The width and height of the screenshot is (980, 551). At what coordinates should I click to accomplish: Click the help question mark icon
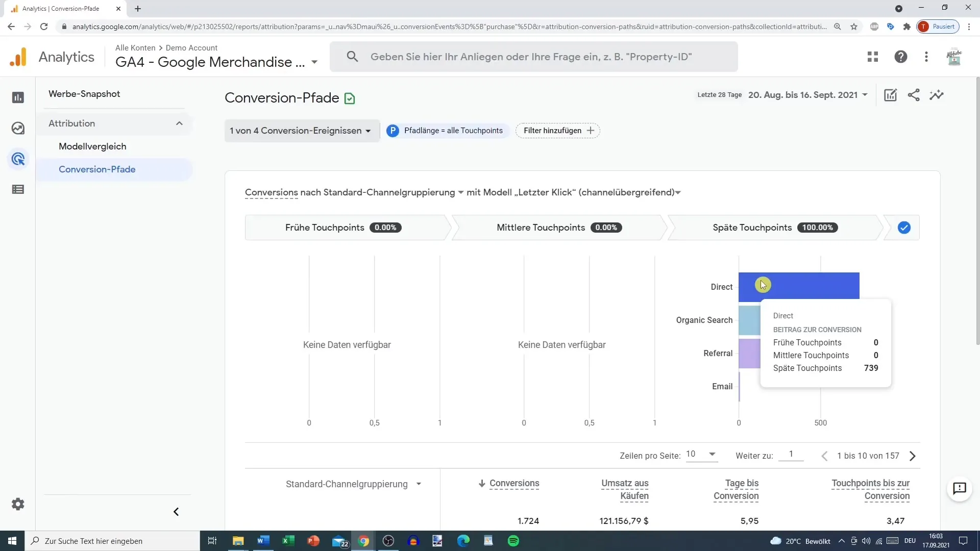pyautogui.click(x=900, y=57)
